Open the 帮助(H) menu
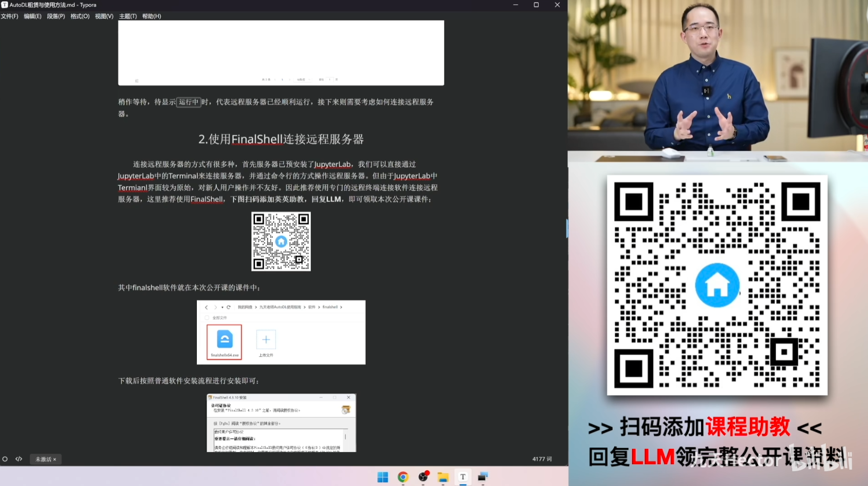Screen dimensions: 868x486 click(152, 16)
